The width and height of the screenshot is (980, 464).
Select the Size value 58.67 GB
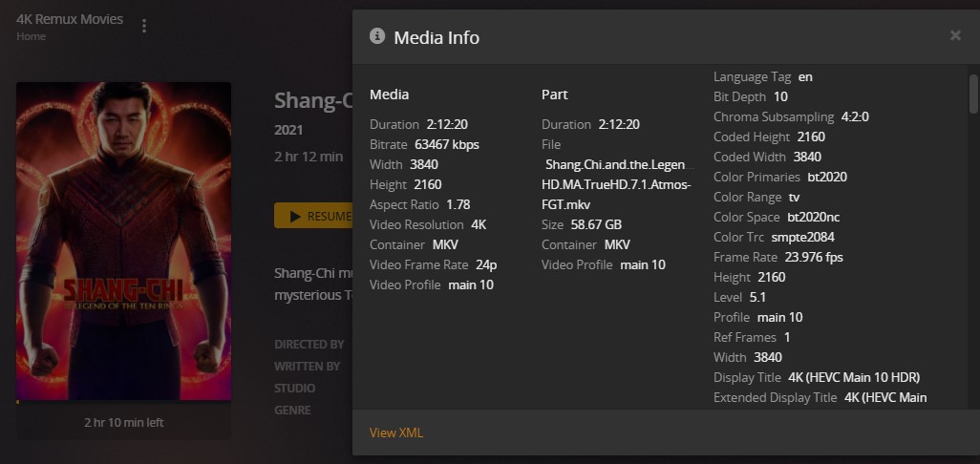click(x=596, y=224)
